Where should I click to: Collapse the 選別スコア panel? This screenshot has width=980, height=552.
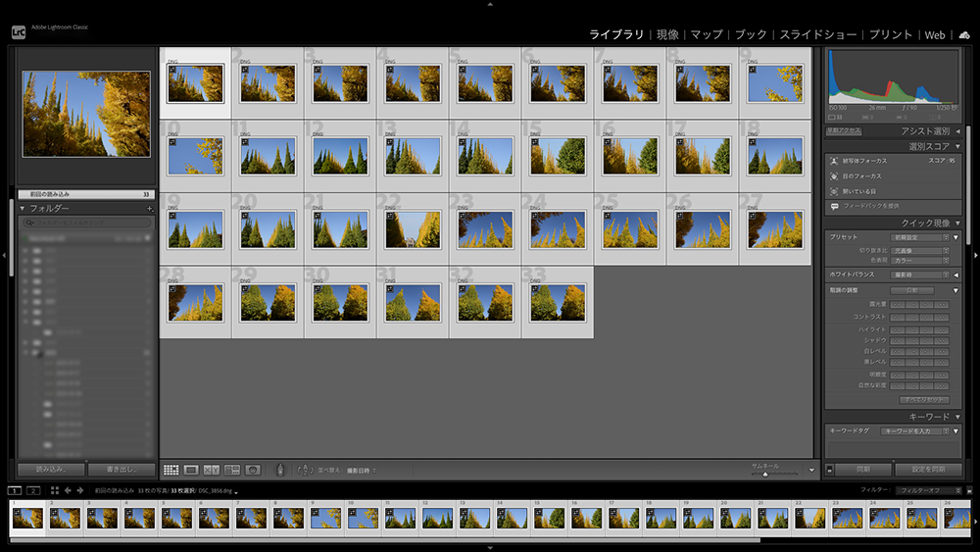[x=957, y=146]
